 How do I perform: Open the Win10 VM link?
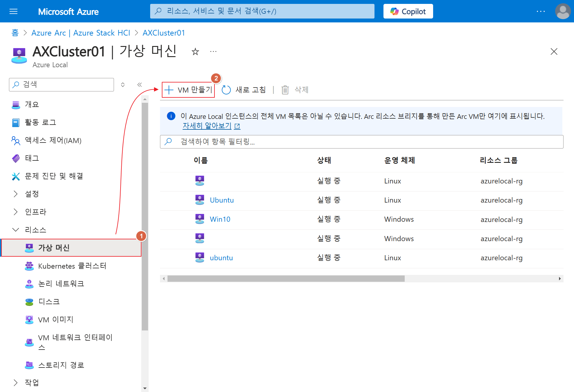(x=220, y=219)
